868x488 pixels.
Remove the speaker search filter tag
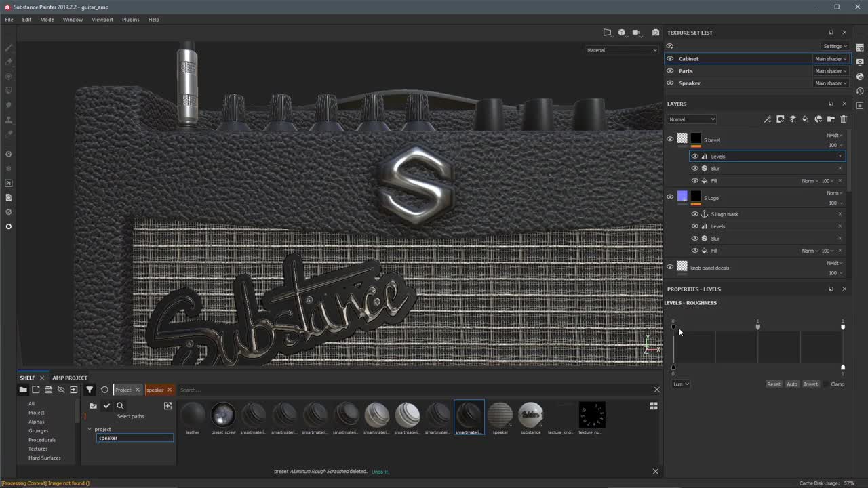(170, 390)
